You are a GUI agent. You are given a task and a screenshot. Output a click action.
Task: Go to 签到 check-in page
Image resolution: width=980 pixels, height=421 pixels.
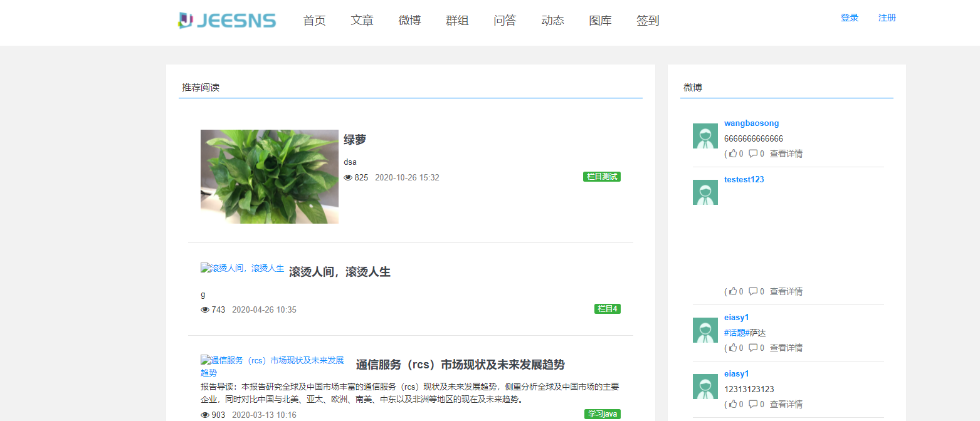click(x=648, y=20)
